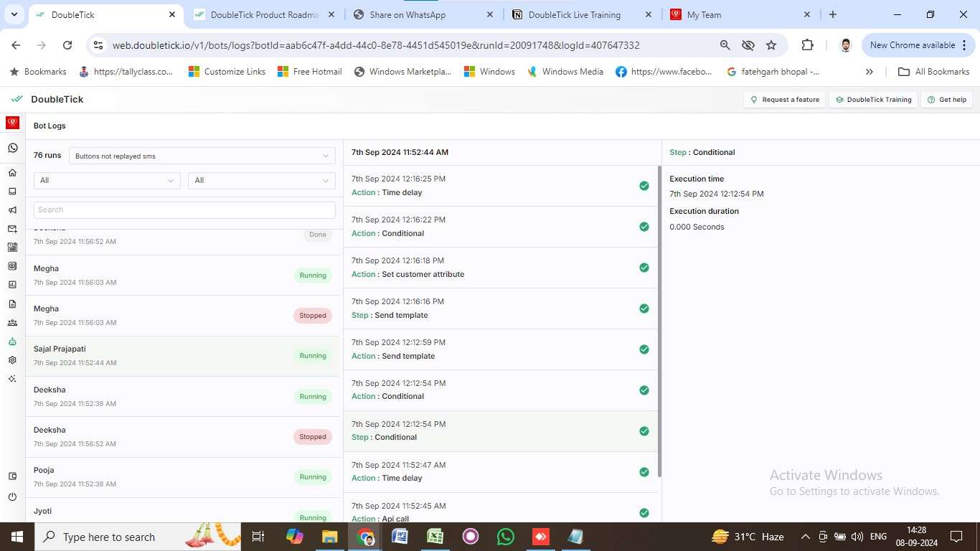Open the analytics chart icon in sidebar

point(12,285)
